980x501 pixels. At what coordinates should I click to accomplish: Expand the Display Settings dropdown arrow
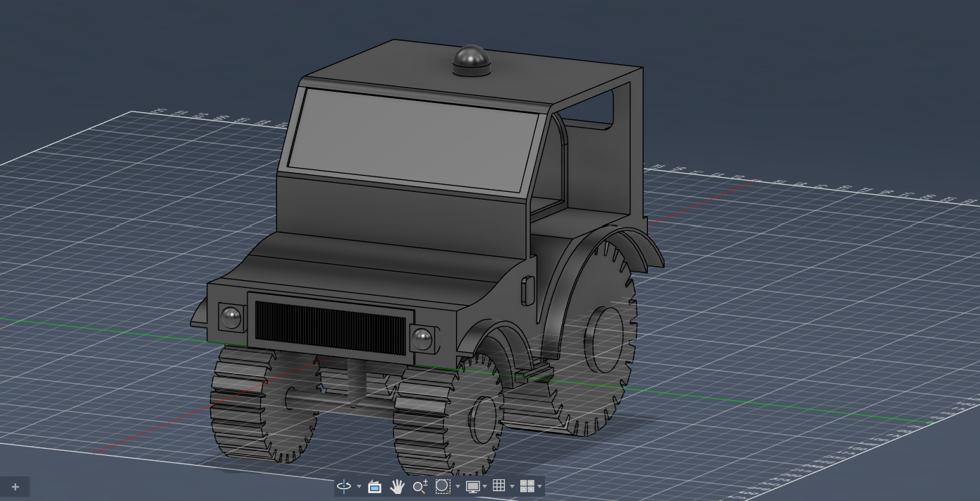(485, 486)
